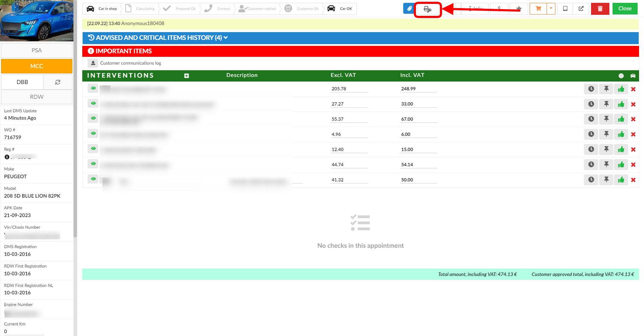Toggle eye visibility on first intervention row

click(93, 88)
